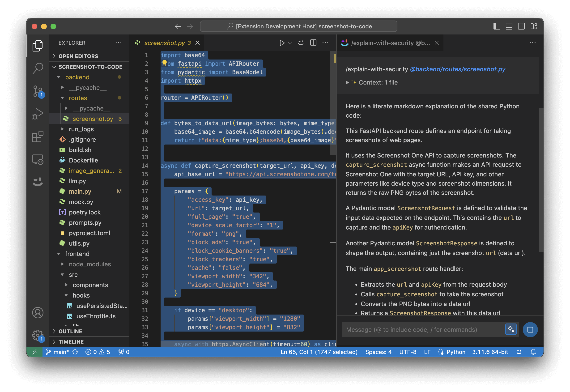Click the Ln 65, Col 1 position indicator
The width and height of the screenshot is (570, 392).
click(319, 352)
